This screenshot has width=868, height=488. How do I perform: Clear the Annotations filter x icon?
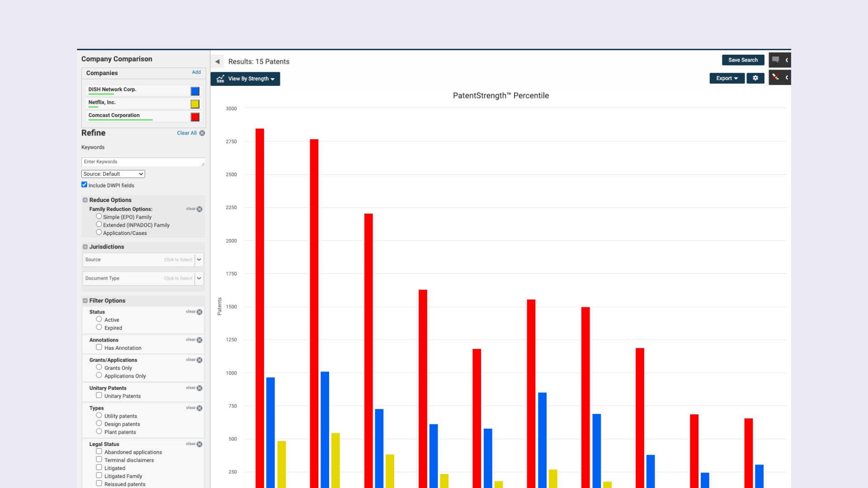tap(199, 340)
